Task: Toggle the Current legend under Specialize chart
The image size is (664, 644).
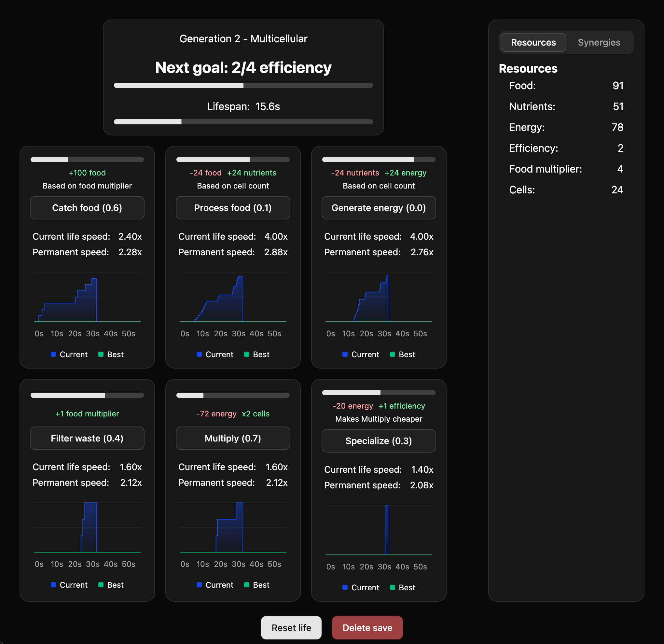Action: point(360,587)
